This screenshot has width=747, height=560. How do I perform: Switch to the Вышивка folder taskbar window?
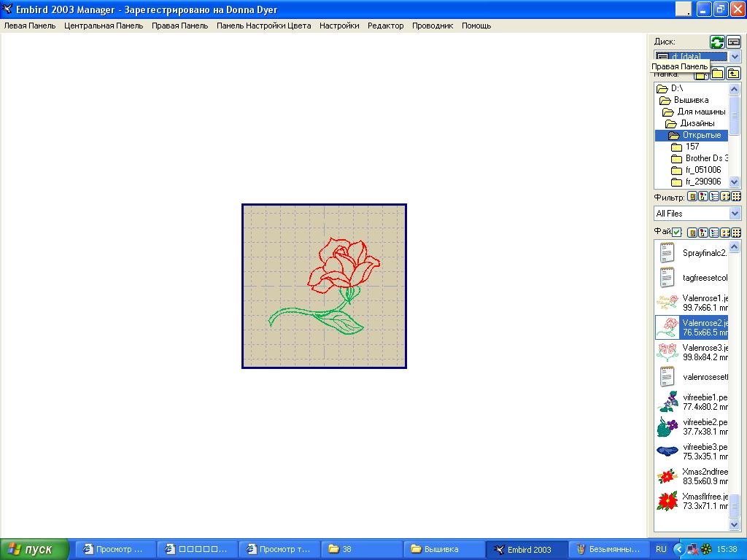(444, 549)
